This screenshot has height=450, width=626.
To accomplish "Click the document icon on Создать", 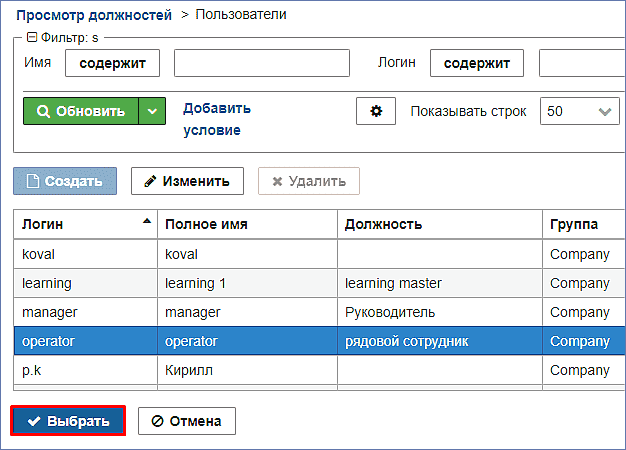I will tap(33, 181).
